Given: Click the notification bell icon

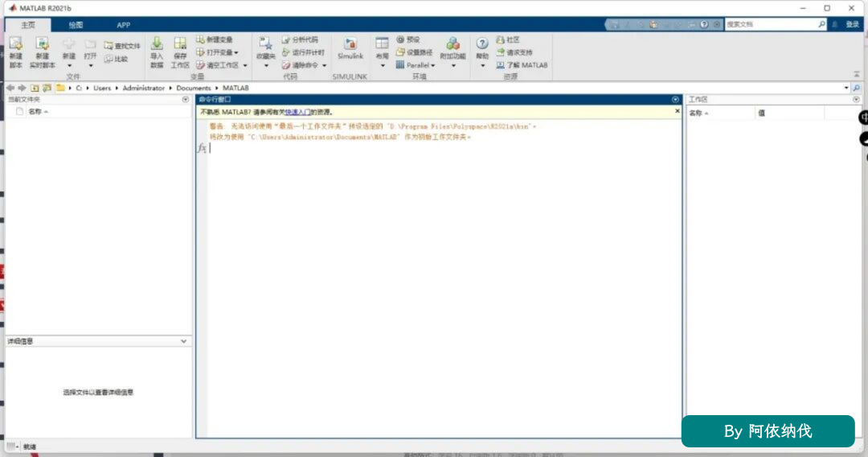Looking at the screenshot, I should coord(835,24).
